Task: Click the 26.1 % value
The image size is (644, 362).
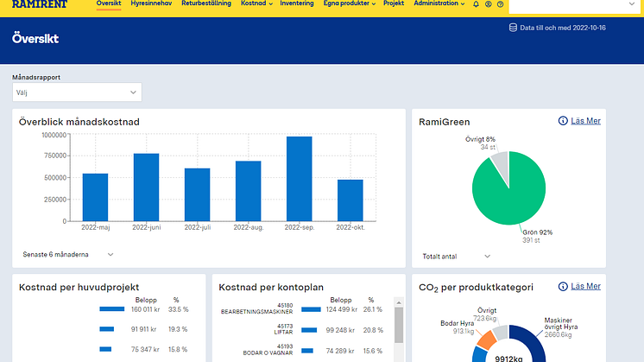Action: click(x=373, y=309)
